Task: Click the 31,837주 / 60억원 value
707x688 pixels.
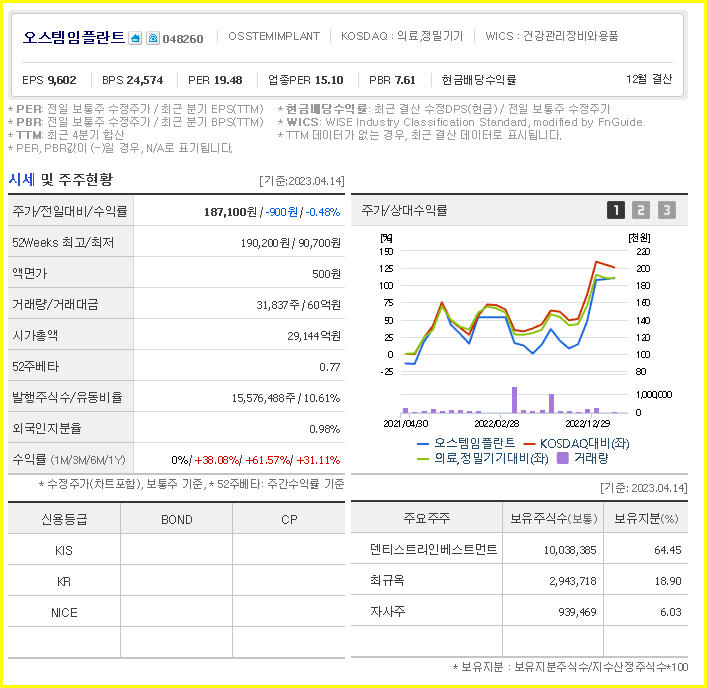Action: tap(298, 305)
